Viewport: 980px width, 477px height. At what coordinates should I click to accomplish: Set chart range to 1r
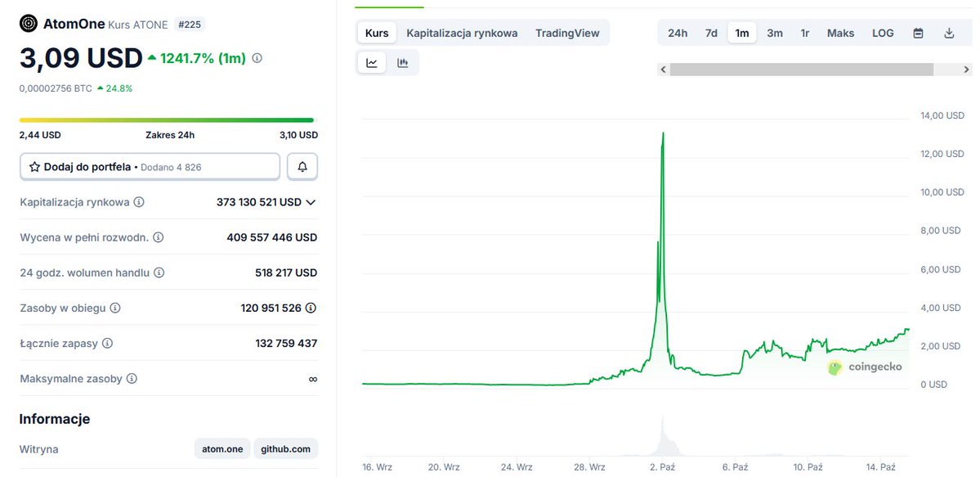pos(805,34)
